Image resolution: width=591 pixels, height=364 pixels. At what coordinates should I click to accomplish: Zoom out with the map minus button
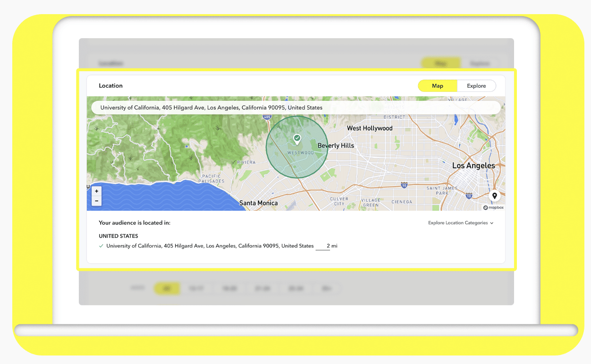96,201
